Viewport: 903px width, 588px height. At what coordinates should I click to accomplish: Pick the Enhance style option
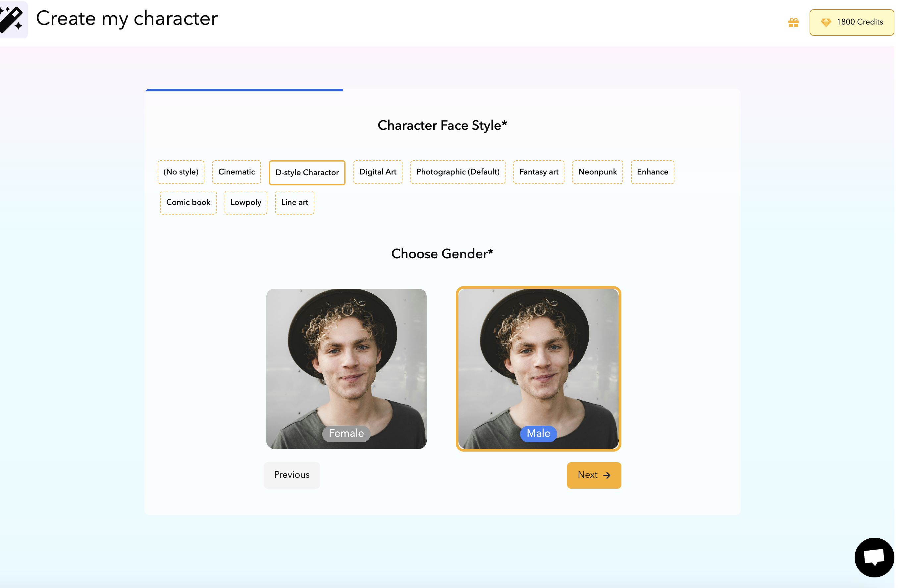click(x=652, y=172)
